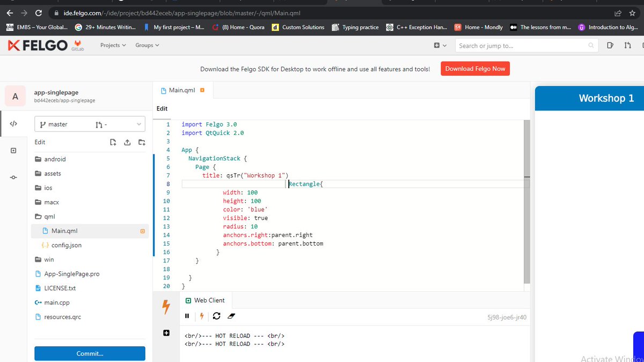The width and height of the screenshot is (644, 362).
Task: Click the Rectangle keyword on line 8
Action: [x=305, y=184]
